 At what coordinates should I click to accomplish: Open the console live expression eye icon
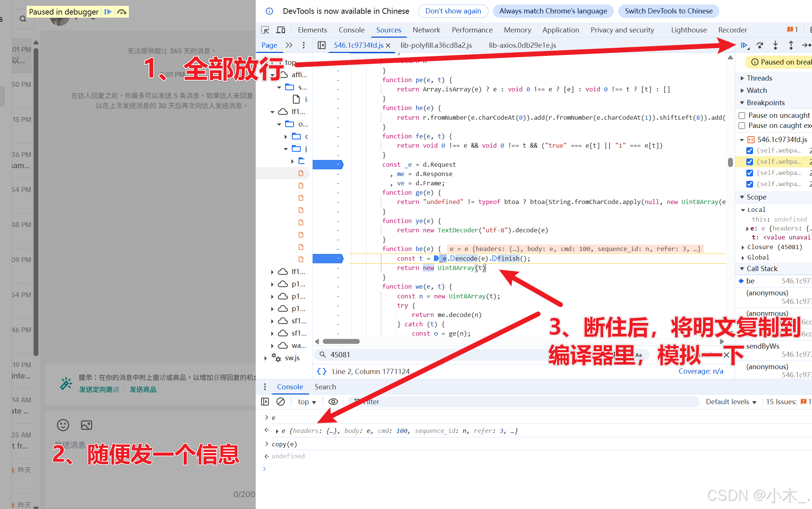(333, 402)
